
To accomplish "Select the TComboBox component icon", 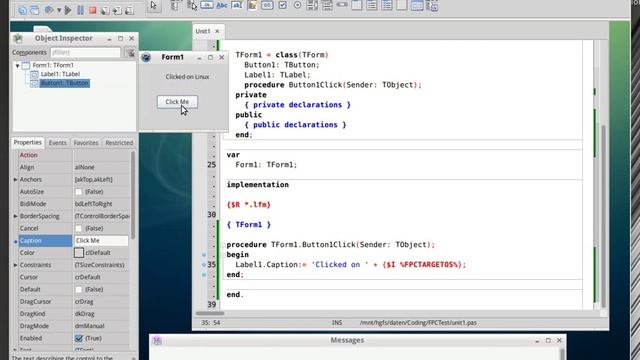I will (x=327, y=5).
